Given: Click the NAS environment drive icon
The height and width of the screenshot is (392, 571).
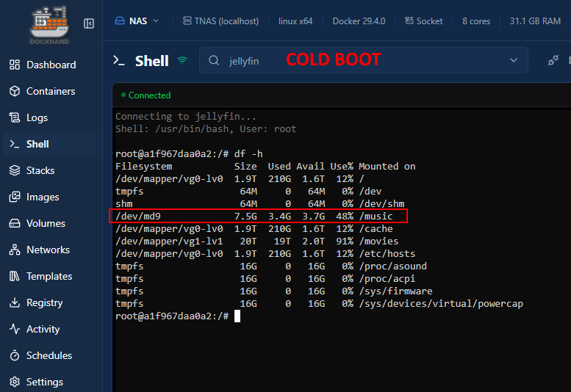Looking at the screenshot, I should 120,21.
